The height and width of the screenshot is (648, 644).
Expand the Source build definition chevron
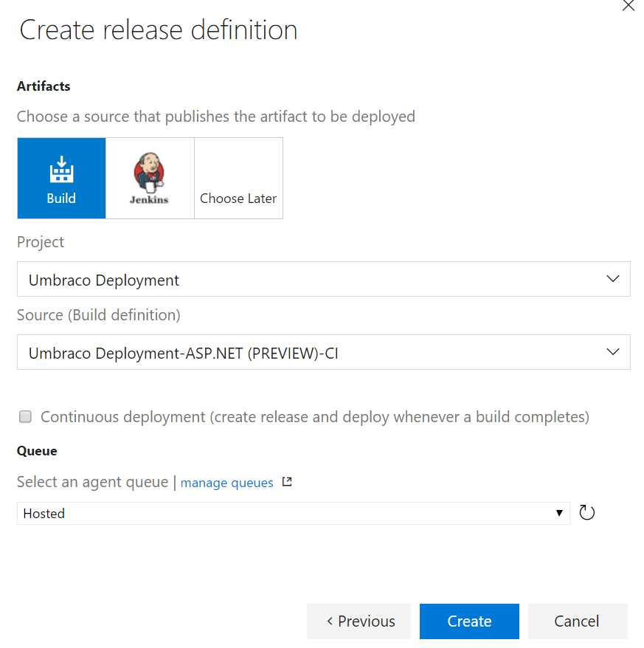(612, 352)
